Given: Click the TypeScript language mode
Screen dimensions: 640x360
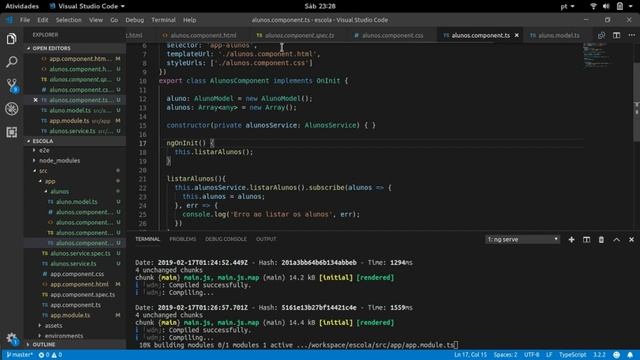Looking at the screenshot, I should coord(572,355).
